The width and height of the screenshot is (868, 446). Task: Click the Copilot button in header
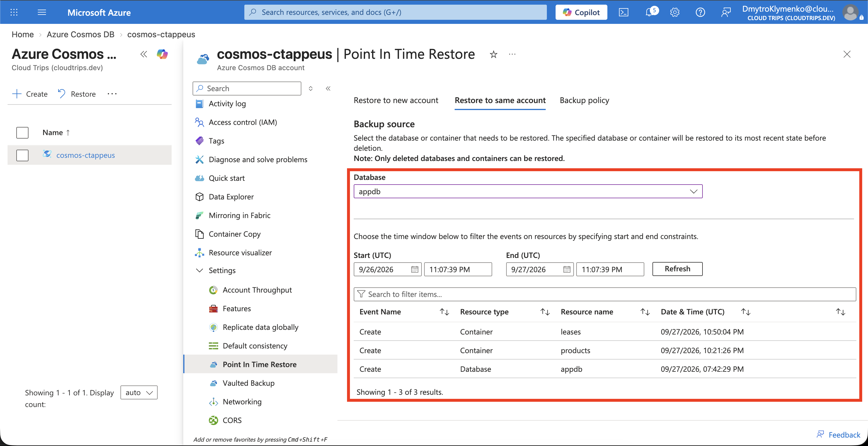tap(581, 13)
